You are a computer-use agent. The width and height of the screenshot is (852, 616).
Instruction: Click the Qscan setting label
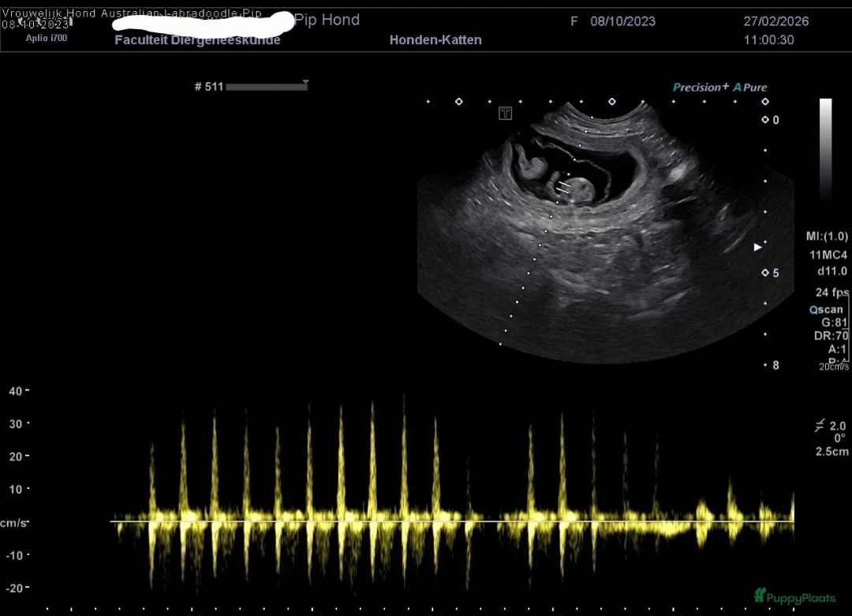tap(826, 309)
